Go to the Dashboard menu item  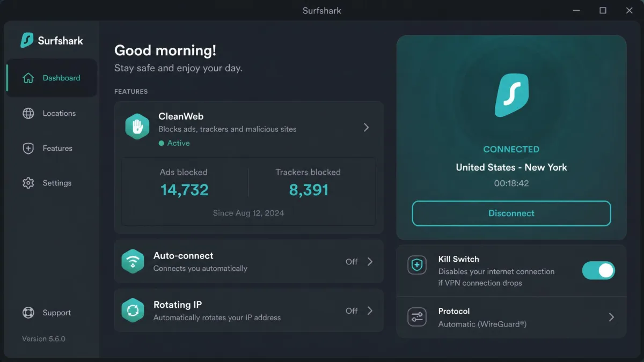coord(52,78)
